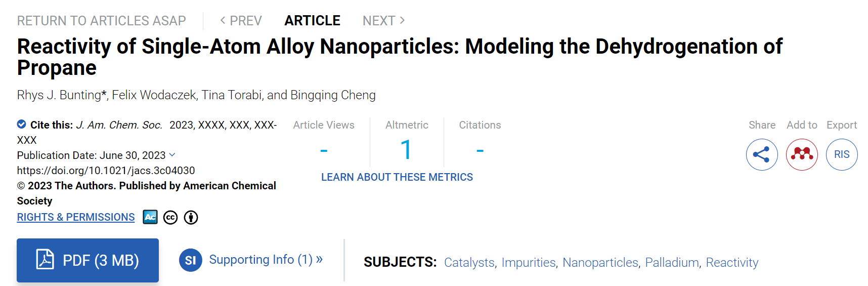Viewport: 868px width, 286px height.
Task: Click the Creative Commons CC icon
Action: point(170,218)
